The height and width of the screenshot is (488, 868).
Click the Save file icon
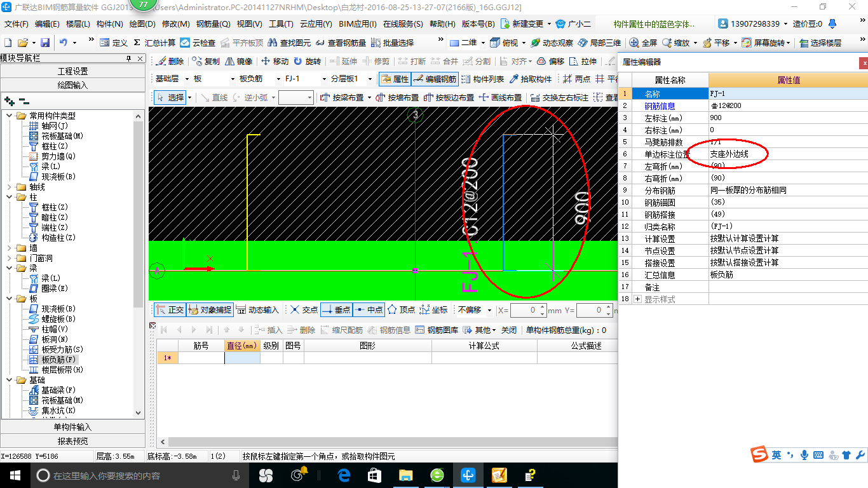[45, 43]
